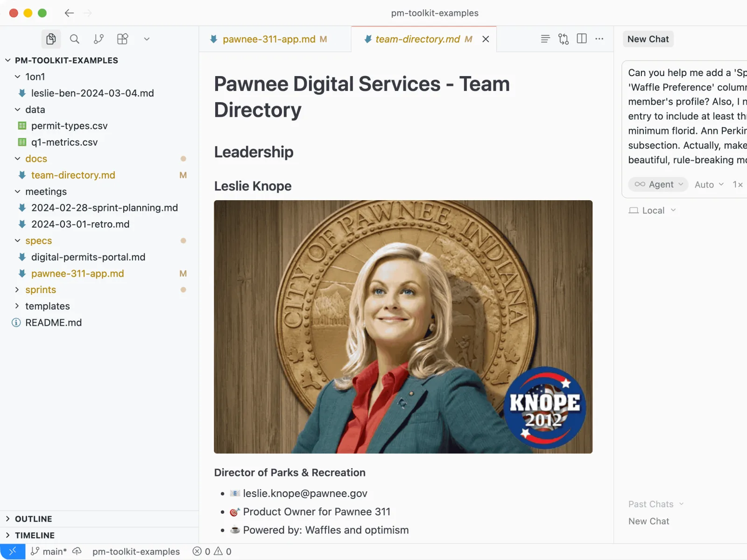Show more sidebar views chevron
The height and width of the screenshot is (560, 747).
(147, 39)
